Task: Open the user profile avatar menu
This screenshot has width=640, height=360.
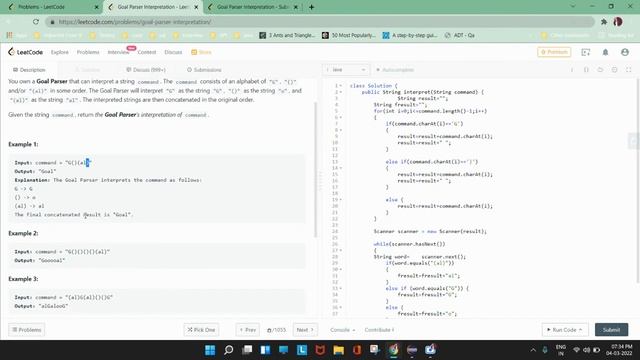Action: click(624, 52)
